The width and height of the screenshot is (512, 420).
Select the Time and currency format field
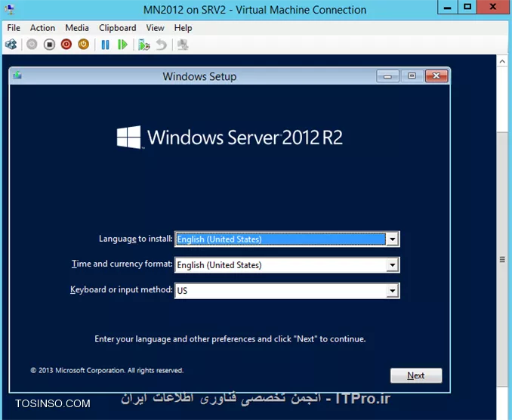click(x=287, y=265)
